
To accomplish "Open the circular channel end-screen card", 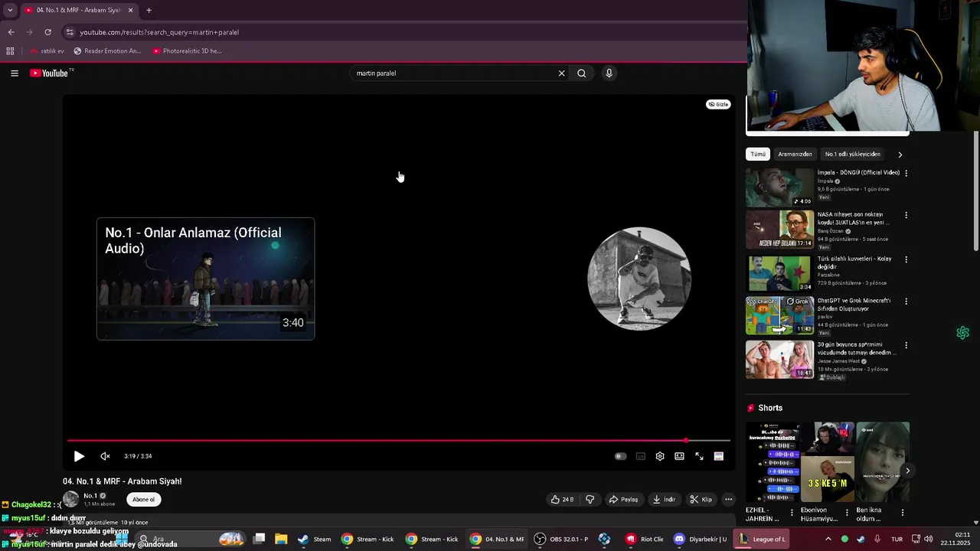I will point(639,279).
